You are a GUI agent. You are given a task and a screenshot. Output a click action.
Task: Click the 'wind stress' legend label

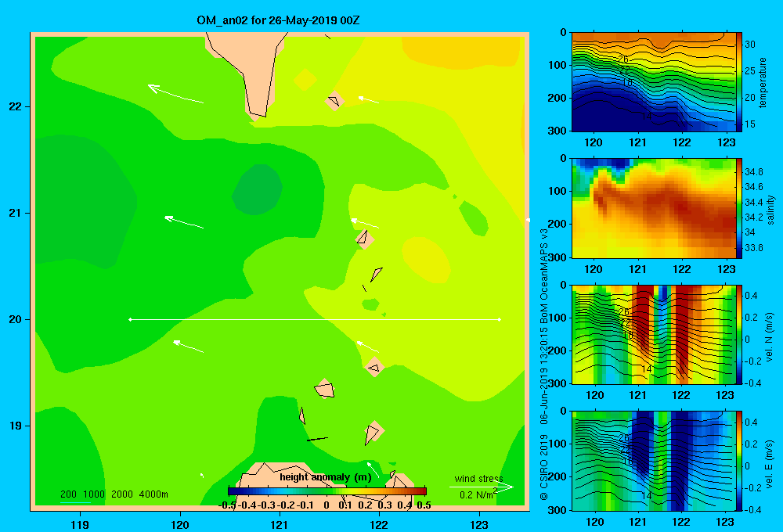click(479, 479)
